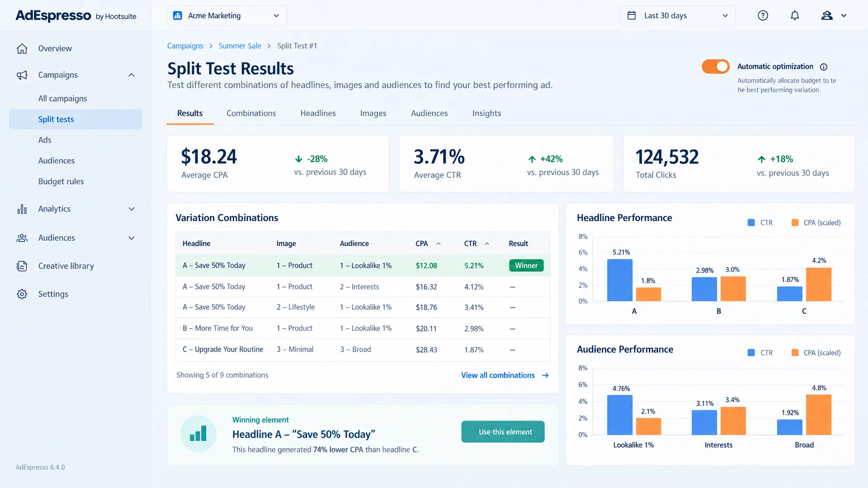Click the winning element chart icon
Viewport: 868px width, 488px height.
point(198,434)
